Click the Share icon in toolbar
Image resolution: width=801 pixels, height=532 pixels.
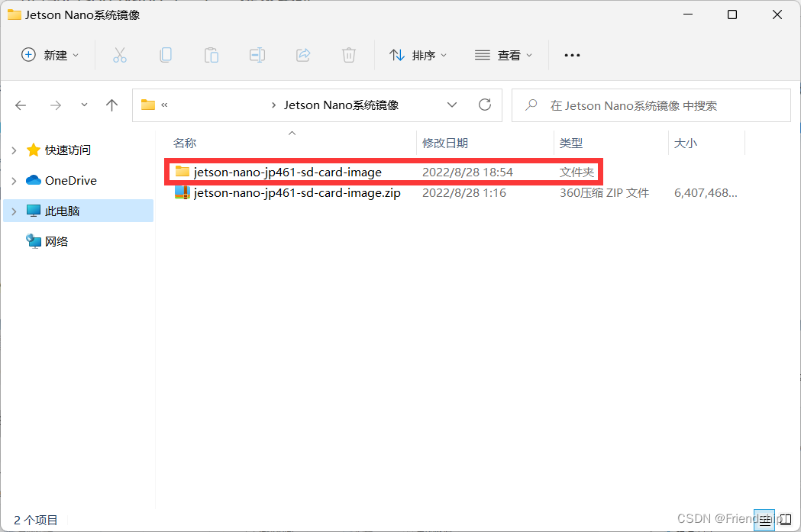coord(303,55)
